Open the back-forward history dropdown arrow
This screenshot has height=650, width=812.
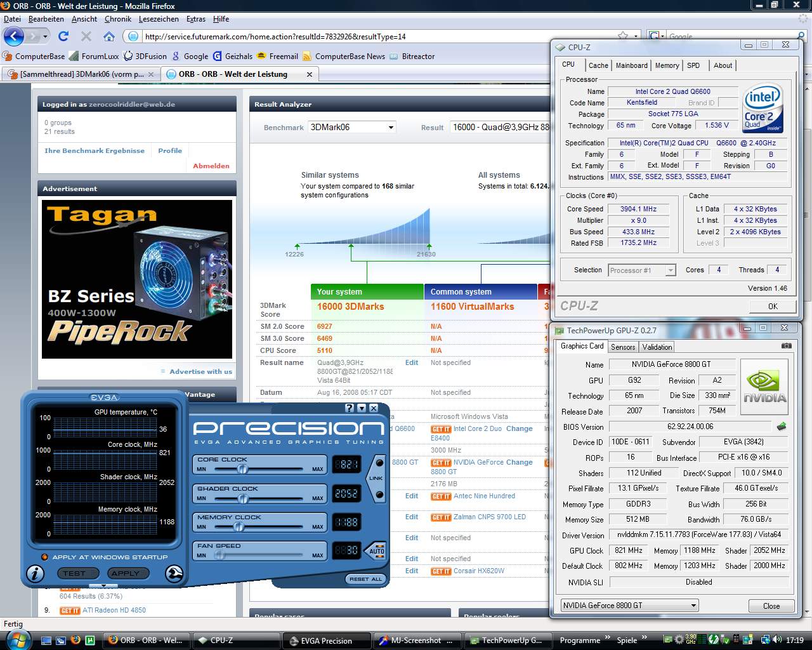click(x=45, y=36)
